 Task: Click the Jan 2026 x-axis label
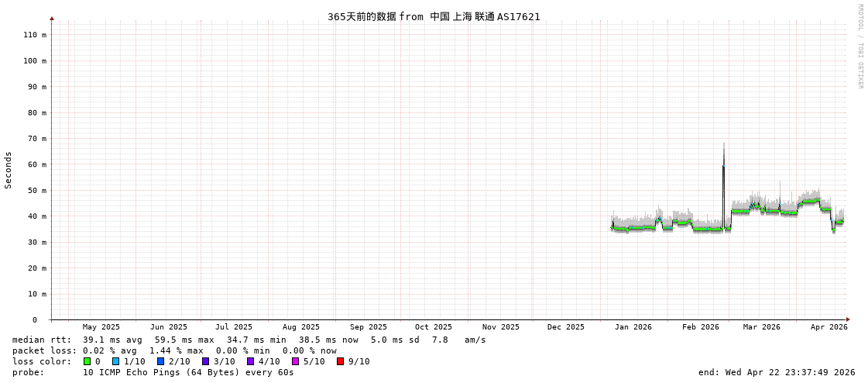[x=633, y=327]
